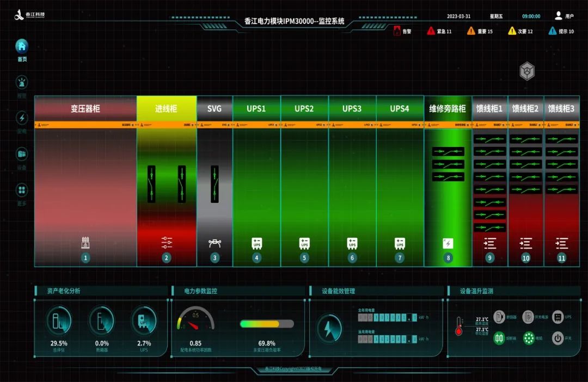Click the user profile icon at top right
The height and width of the screenshot is (382, 588).
pos(559,16)
